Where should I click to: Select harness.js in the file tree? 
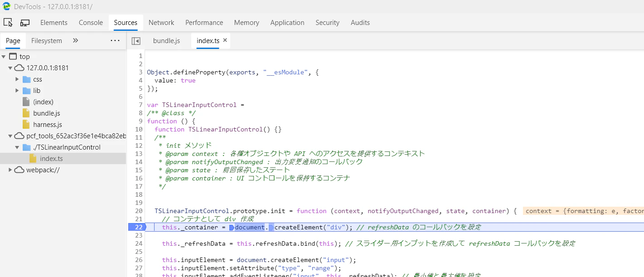pyautogui.click(x=48, y=125)
